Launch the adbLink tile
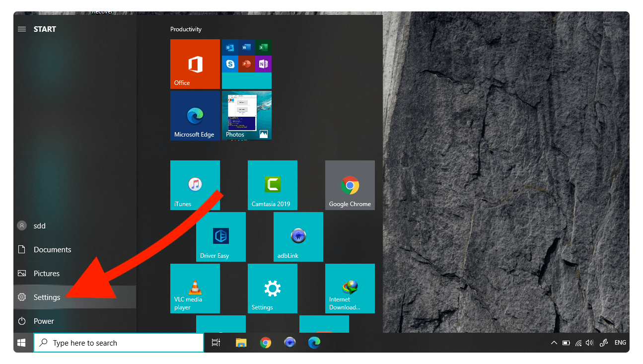Screen dimensions: 643x364 (298, 237)
